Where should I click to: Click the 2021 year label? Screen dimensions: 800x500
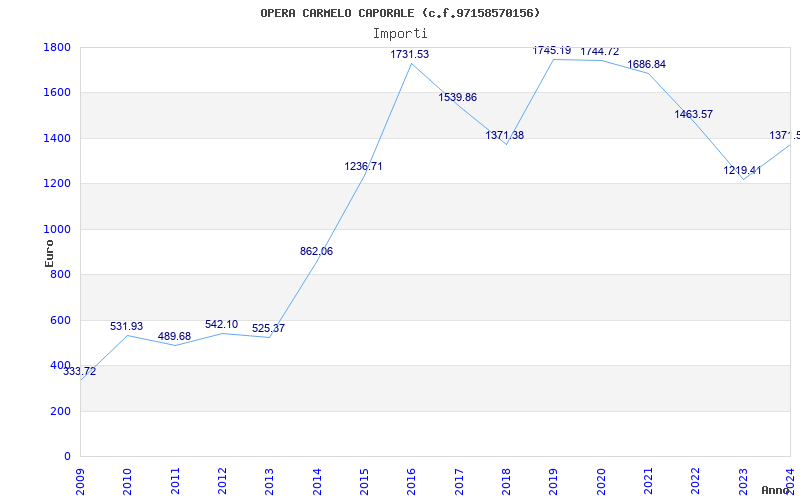click(x=648, y=482)
